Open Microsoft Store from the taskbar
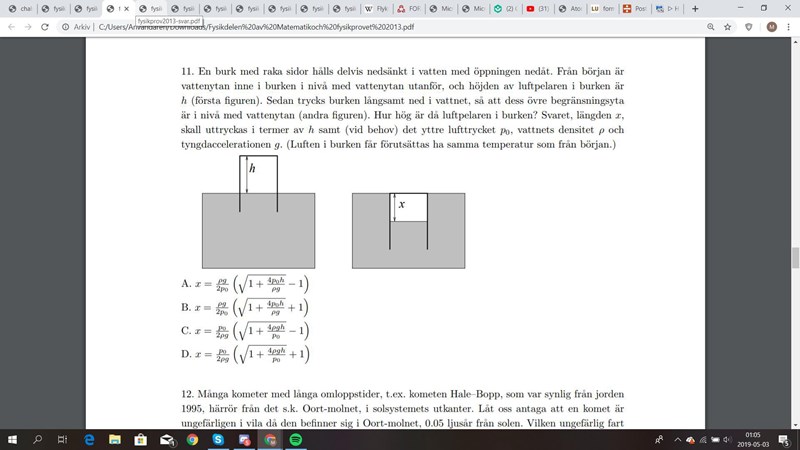The width and height of the screenshot is (800, 450). 140,439
